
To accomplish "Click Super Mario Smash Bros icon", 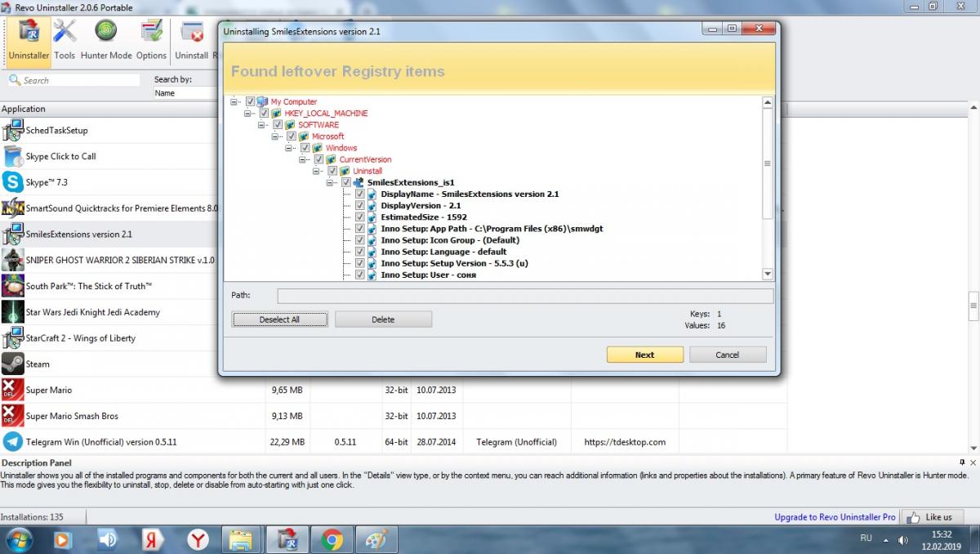I will click(12, 416).
